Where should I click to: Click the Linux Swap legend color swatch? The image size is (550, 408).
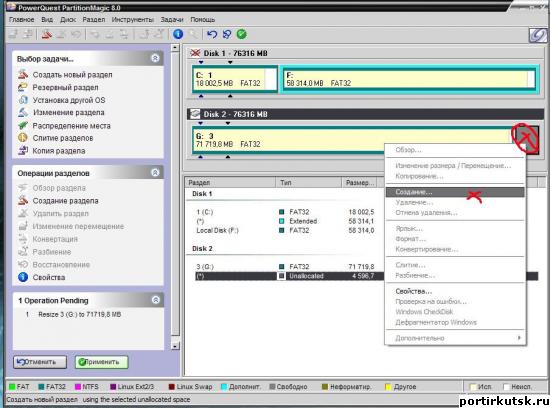click(172, 387)
